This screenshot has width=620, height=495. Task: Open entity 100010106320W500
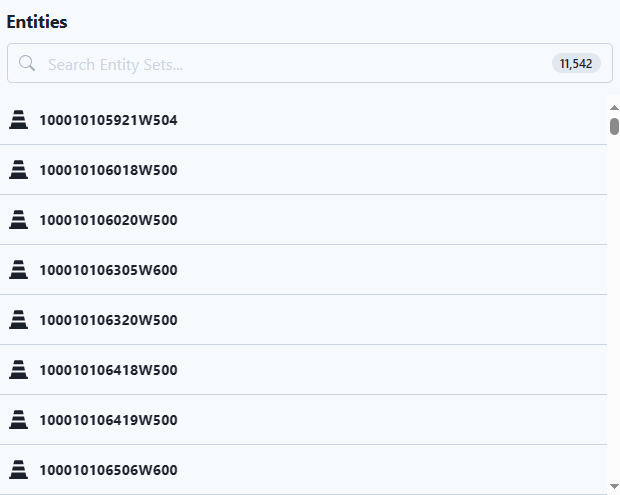point(303,320)
